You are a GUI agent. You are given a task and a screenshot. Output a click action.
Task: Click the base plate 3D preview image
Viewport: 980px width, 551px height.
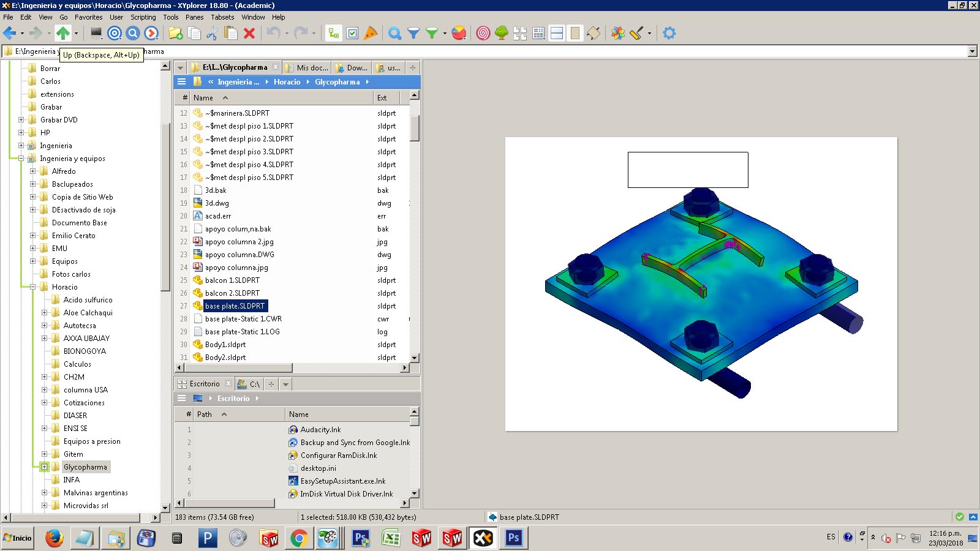[701, 284]
